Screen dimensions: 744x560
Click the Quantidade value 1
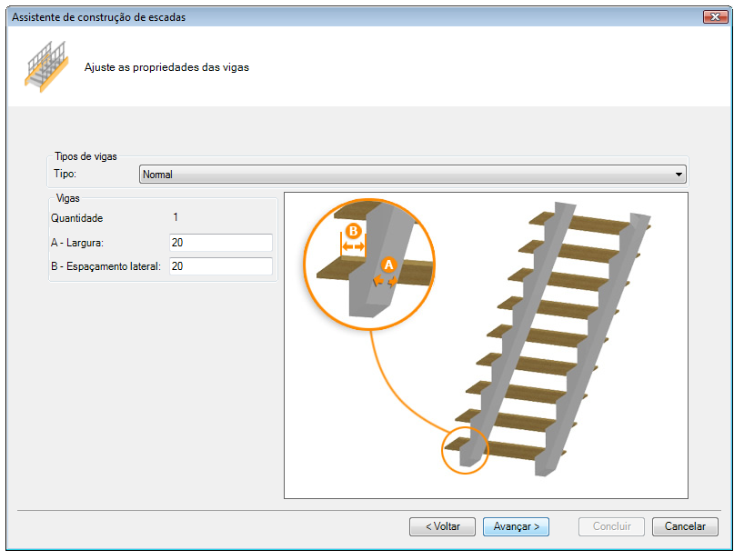(176, 217)
